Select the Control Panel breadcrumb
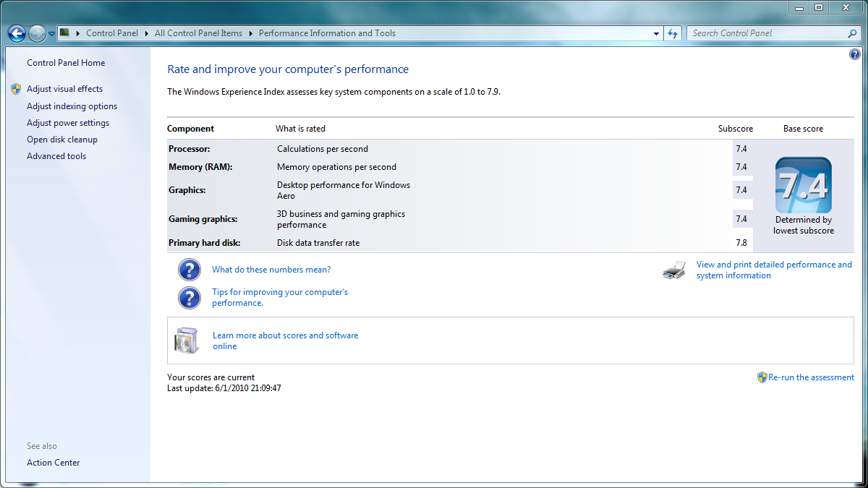This screenshot has width=868, height=488. click(111, 33)
